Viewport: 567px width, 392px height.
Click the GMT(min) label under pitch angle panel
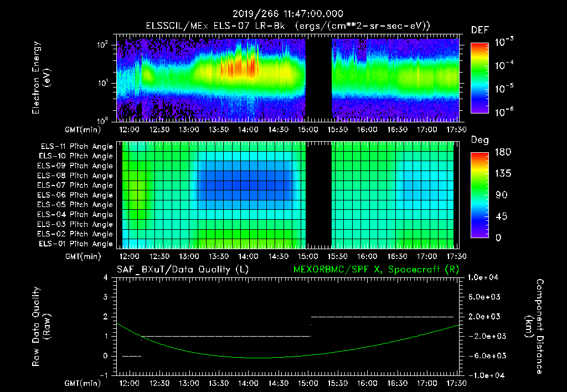83,256
